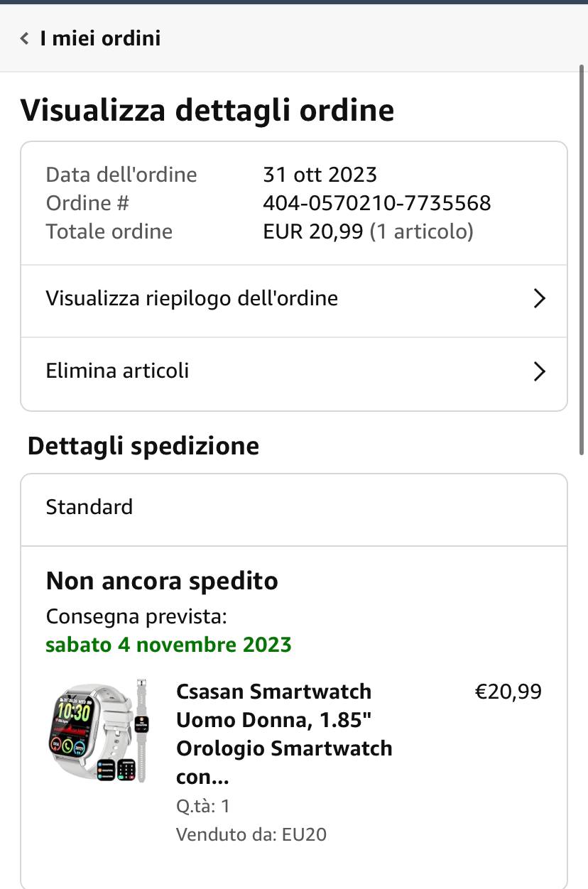Click the chevron on the Elimina articoli row
This screenshot has width=588, height=889.
(x=540, y=371)
